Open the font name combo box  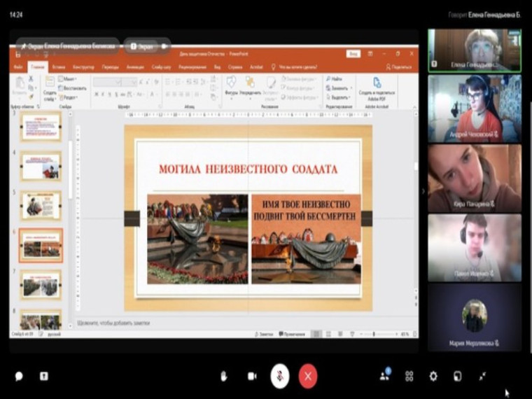pos(107,82)
